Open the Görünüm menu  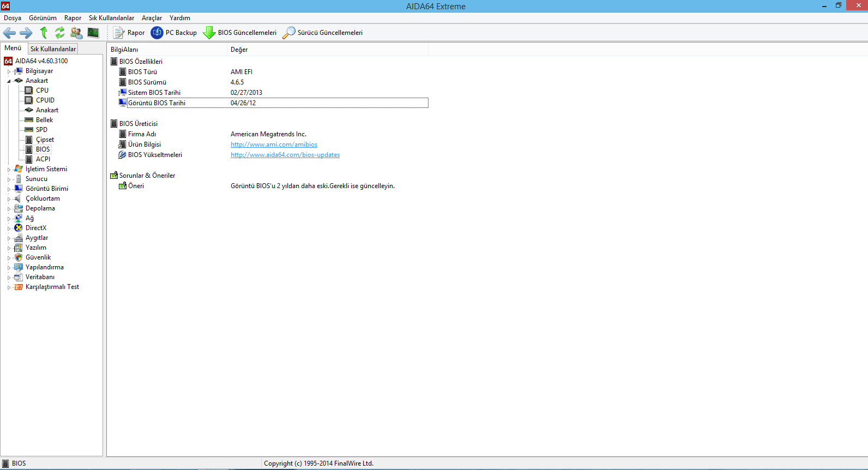[43, 18]
